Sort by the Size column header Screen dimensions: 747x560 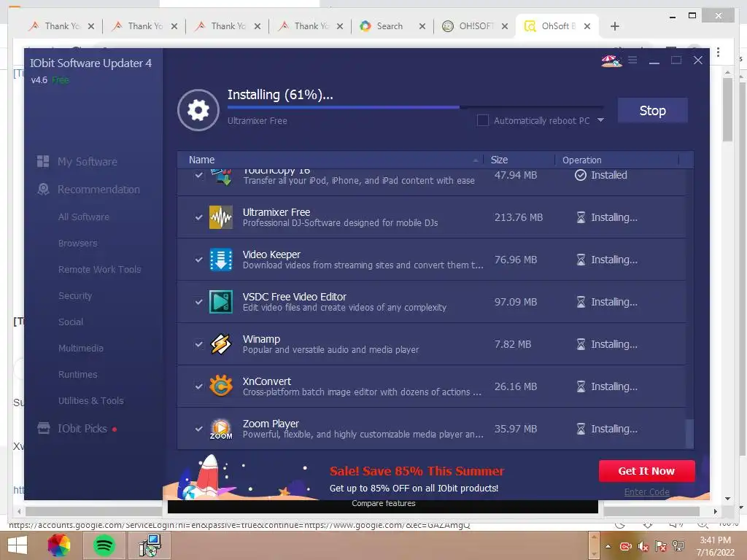(519, 160)
